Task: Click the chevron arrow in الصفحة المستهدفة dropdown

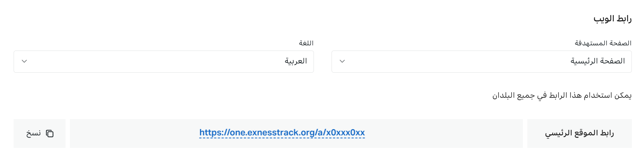Action: [x=342, y=61]
